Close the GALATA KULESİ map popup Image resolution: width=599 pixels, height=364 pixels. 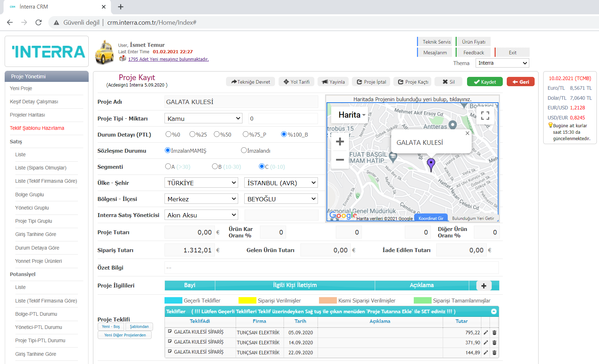pyautogui.click(x=467, y=133)
